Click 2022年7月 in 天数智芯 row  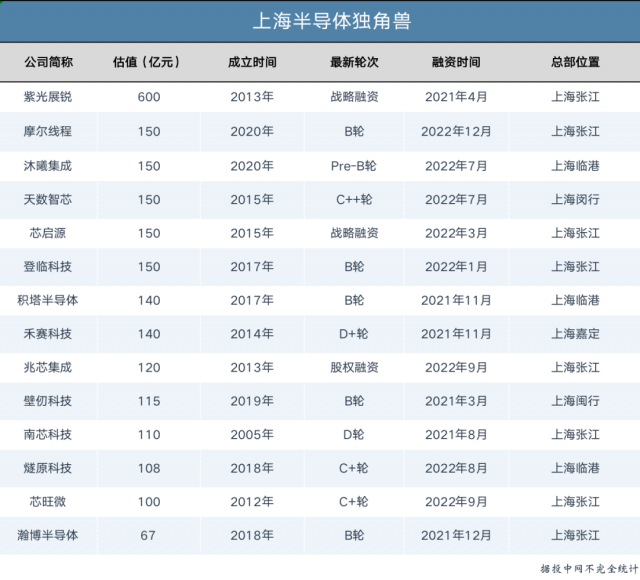pos(456,200)
